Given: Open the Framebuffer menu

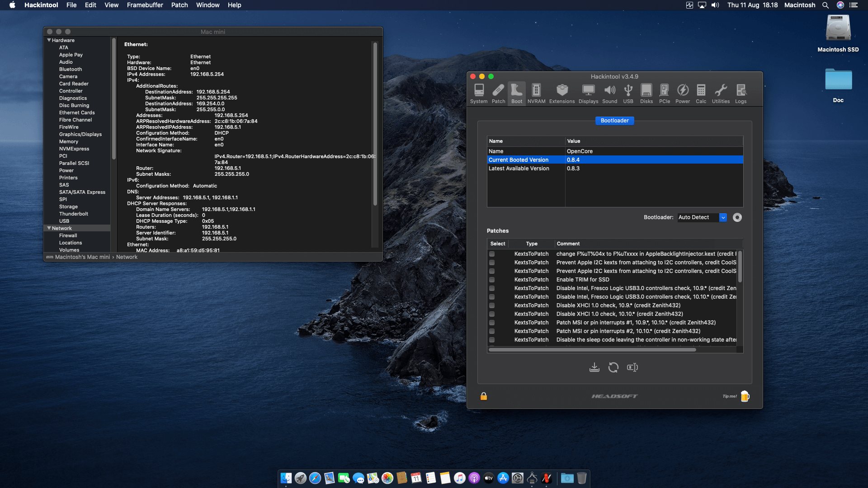Looking at the screenshot, I should [145, 5].
